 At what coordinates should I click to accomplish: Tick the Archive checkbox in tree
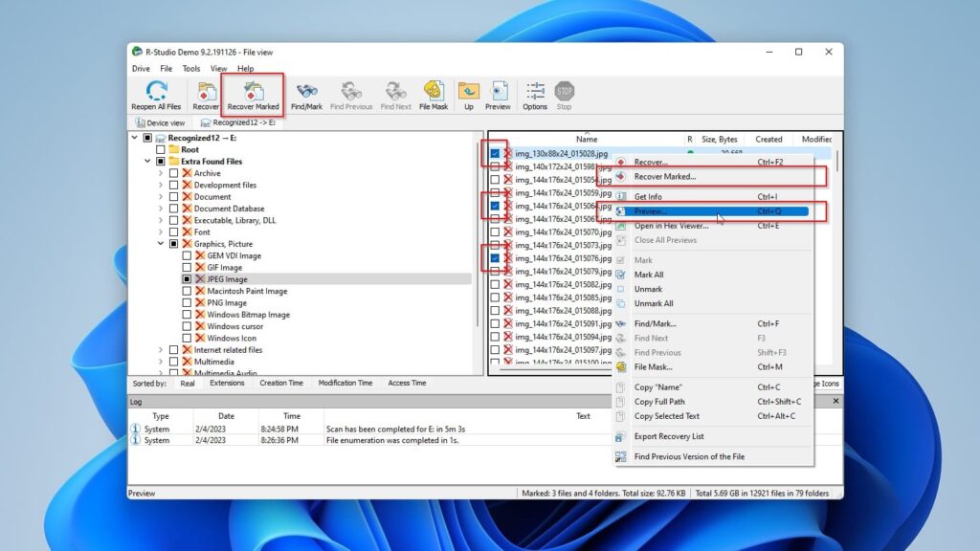(174, 173)
